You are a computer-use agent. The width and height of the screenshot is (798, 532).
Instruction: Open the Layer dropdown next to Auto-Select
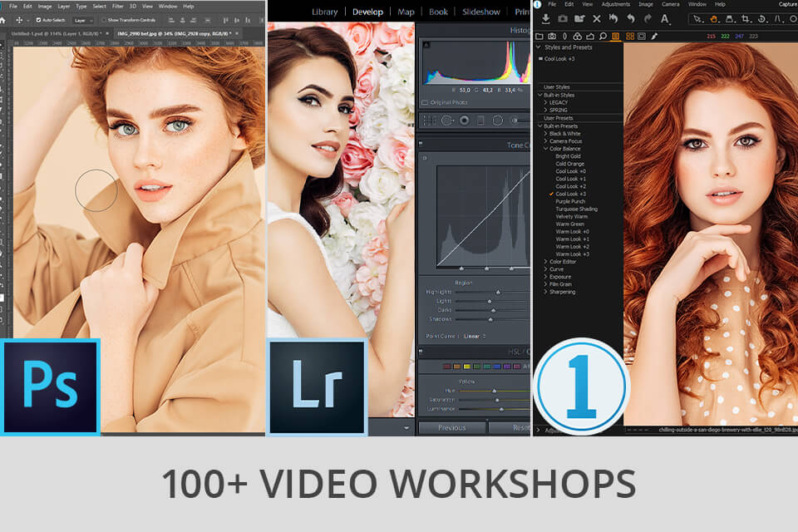pyautogui.click(x=83, y=20)
